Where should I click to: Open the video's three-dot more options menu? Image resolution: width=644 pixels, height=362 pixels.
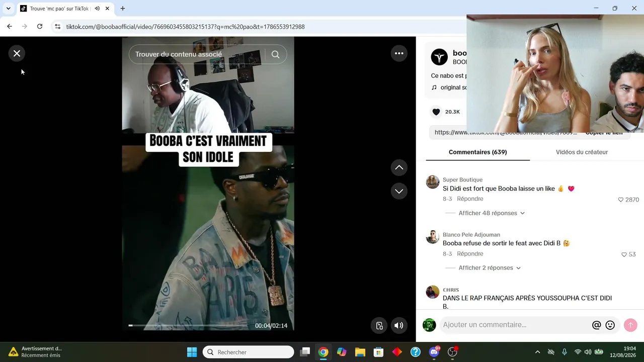coord(399,53)
